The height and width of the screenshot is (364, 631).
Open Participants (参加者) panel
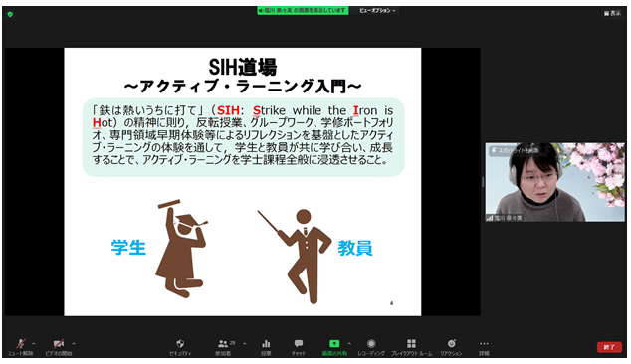coord(223,347)
